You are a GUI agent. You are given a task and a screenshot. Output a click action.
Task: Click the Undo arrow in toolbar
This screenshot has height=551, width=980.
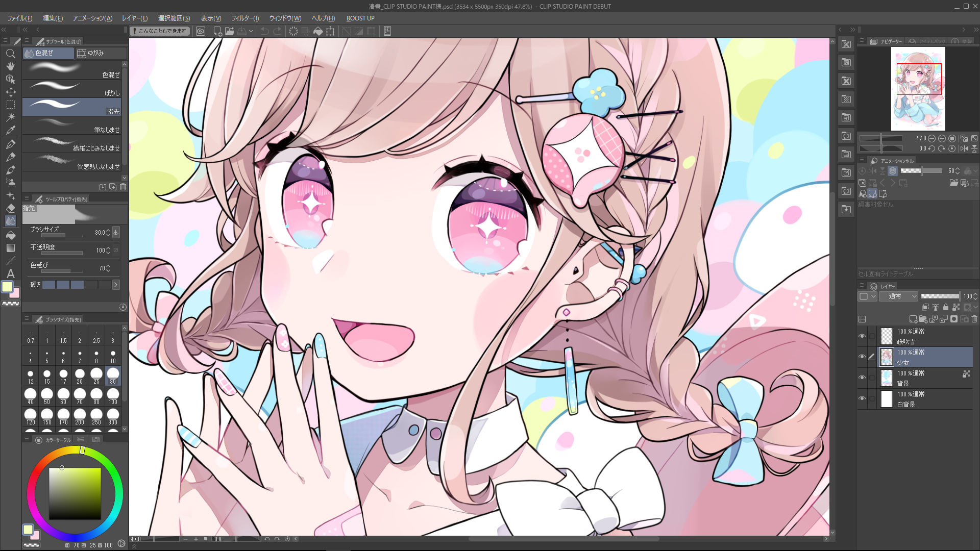(264, 31)
